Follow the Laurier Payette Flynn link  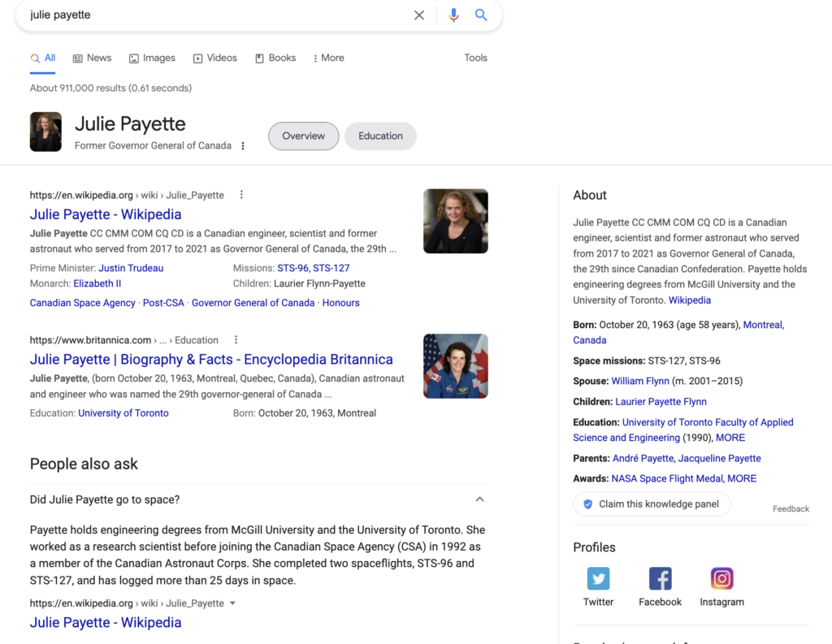click(661, 401)
